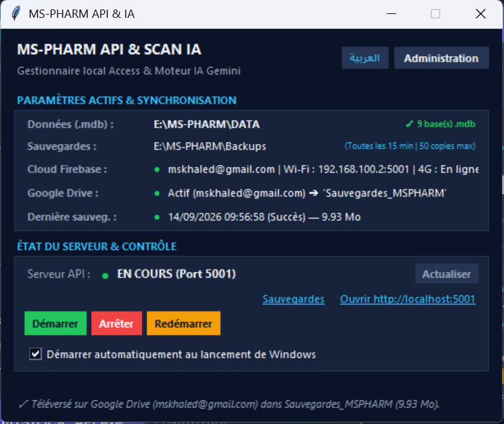The width and height of the screenshot is (504, 424).
Task: Click the Cloud Firebase status line with Wi-Fi address
Action: tap(323, 169)
